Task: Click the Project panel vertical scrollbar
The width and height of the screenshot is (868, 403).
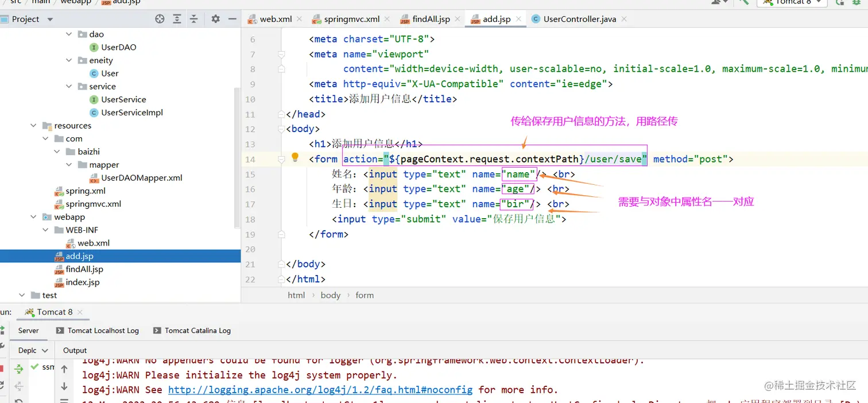Action: [238, 158]
